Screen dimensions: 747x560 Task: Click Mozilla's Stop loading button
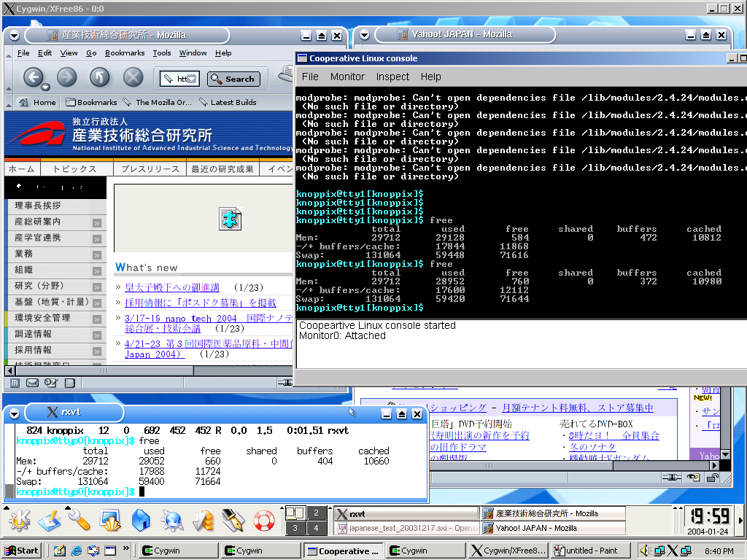click(133, 77)
